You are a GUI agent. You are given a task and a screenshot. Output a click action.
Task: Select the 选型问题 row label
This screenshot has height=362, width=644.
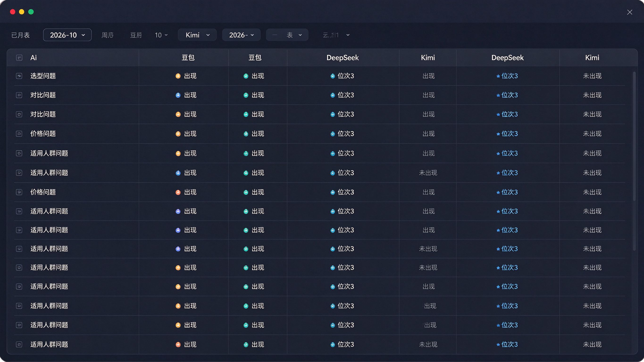pos(43,76)
